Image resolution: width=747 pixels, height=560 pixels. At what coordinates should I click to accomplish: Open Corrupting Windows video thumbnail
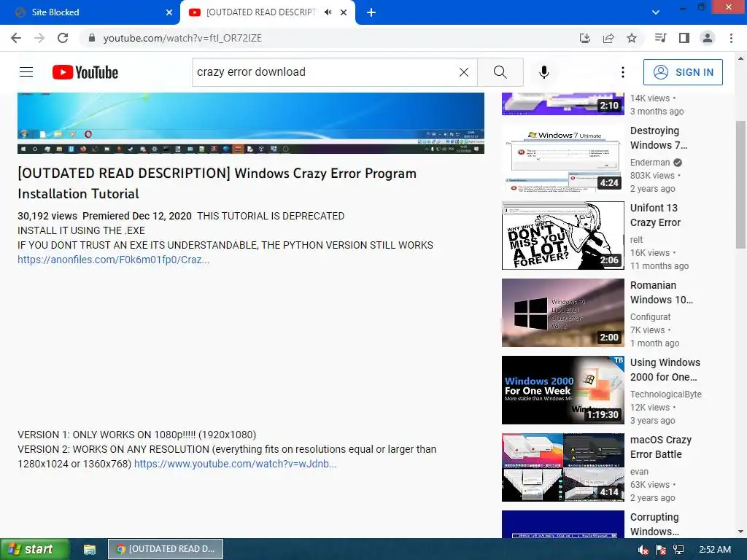click(x=562, y=524)
